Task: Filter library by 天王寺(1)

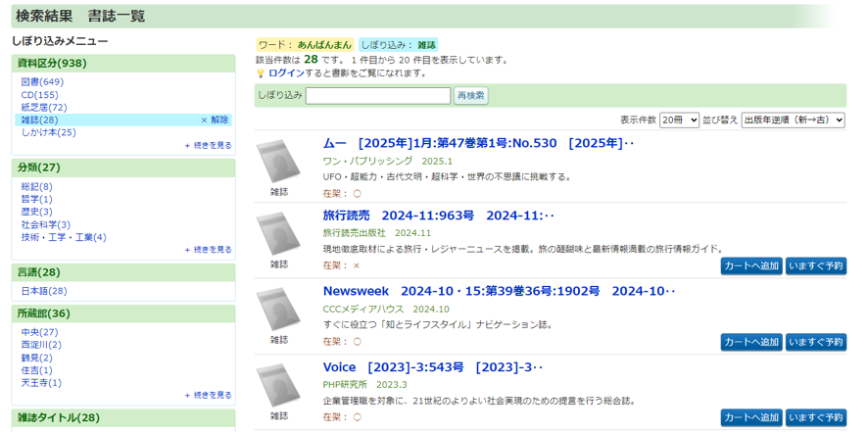Action: tap(41, 383)
